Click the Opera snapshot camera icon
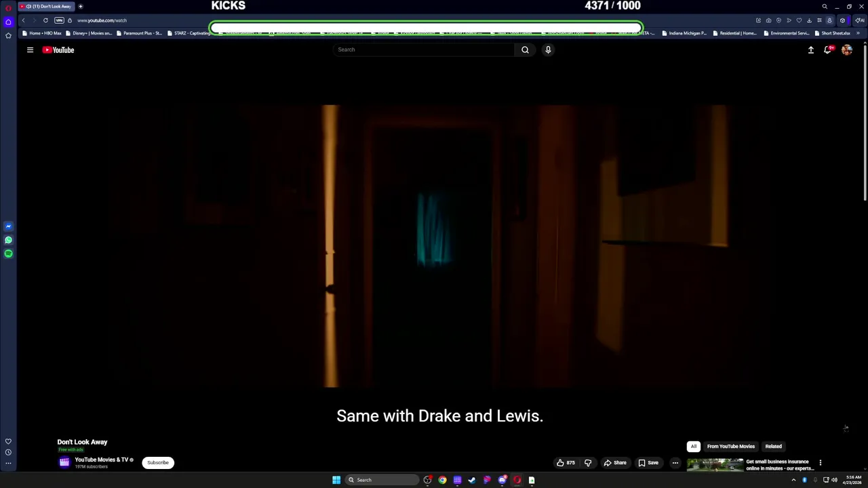The width and height of the screenshot is (868, 488). tap(768, 20)
